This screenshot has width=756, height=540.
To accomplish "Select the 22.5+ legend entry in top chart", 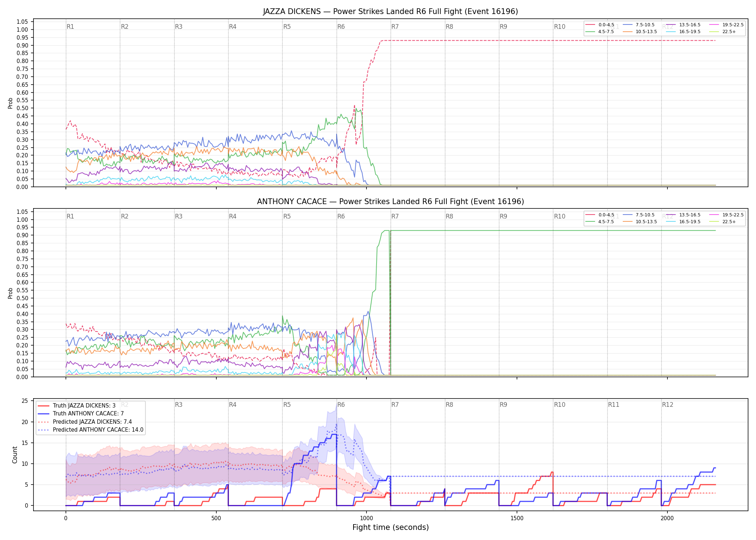I will pos(723,32).
